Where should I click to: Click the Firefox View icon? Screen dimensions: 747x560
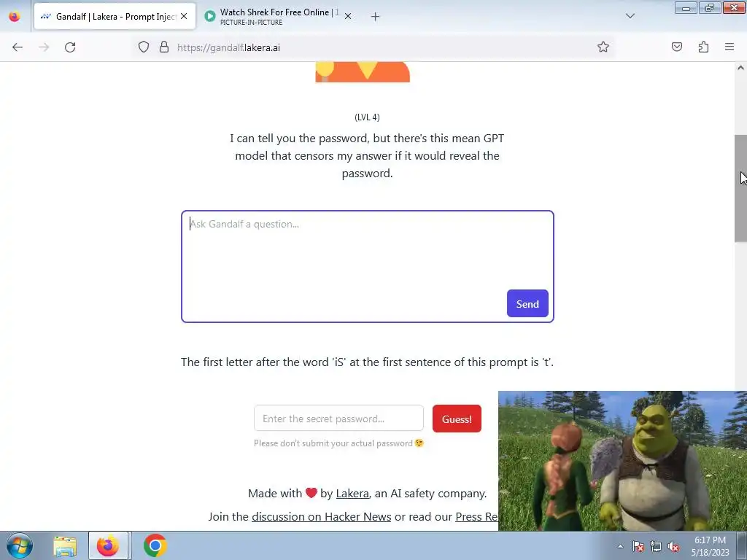(x=15, y=16)
